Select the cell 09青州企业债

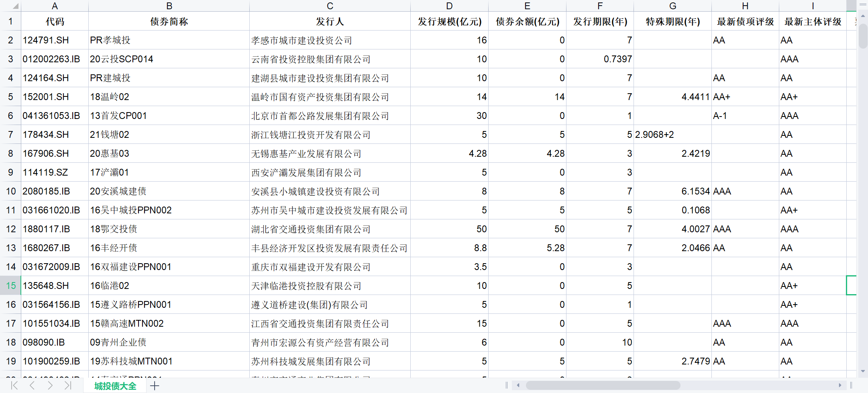(169, 342)
